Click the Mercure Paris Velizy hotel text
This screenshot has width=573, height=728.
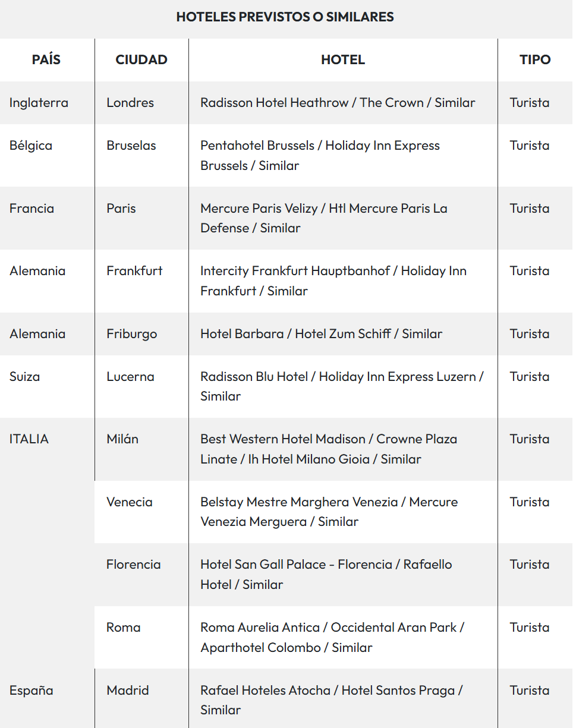coord(261,209)
